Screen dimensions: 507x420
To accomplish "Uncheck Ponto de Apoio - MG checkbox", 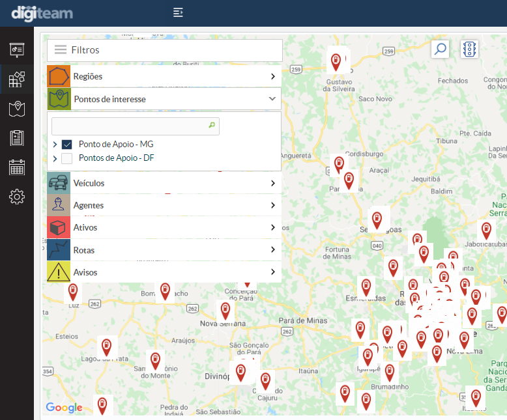I will (x=67, y=145).
